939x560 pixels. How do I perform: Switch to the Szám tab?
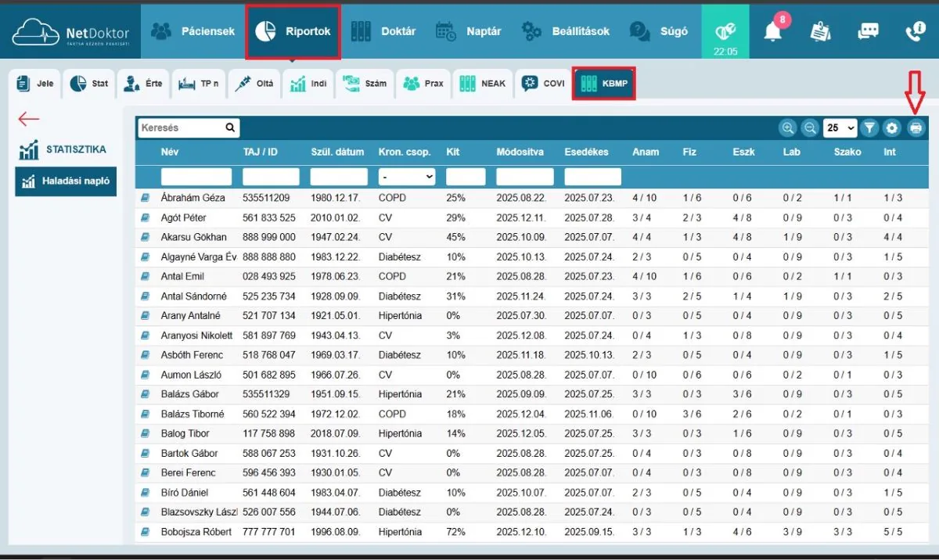[x=365, y=84]
